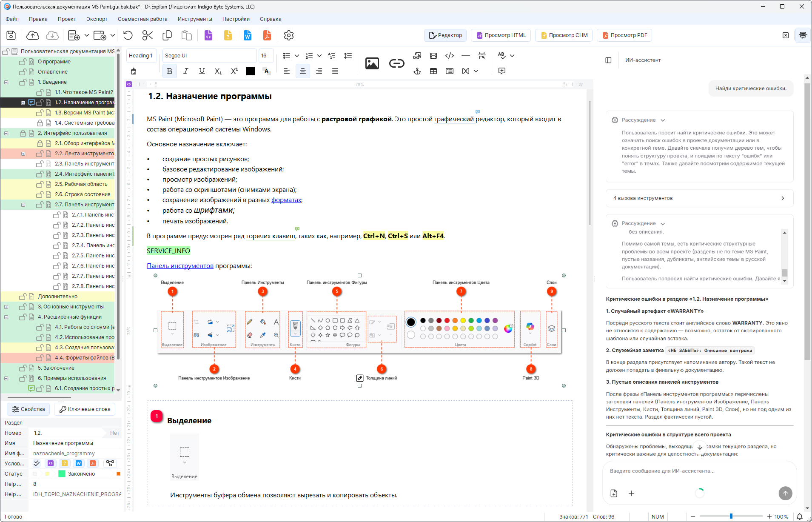
Task: Click the scissors cut icon
Action: (x=148, y=35)
